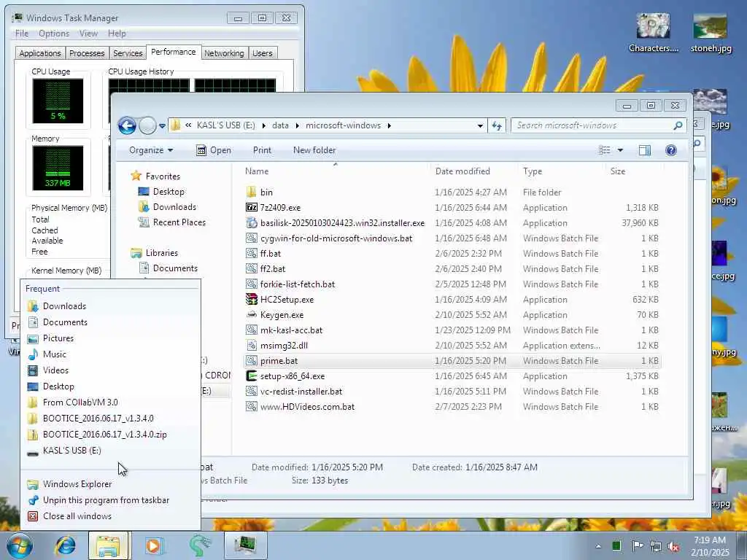The width and height of the screenshot is (747, 560).
Task: Open Documents under Libraries
Action: pos(175,268)
